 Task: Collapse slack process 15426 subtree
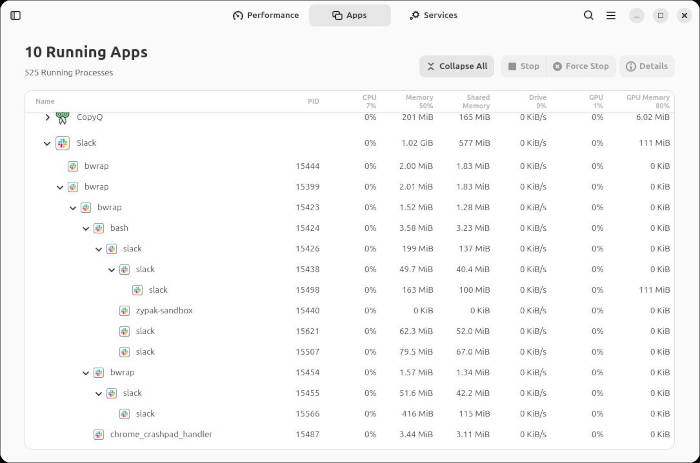99,249
